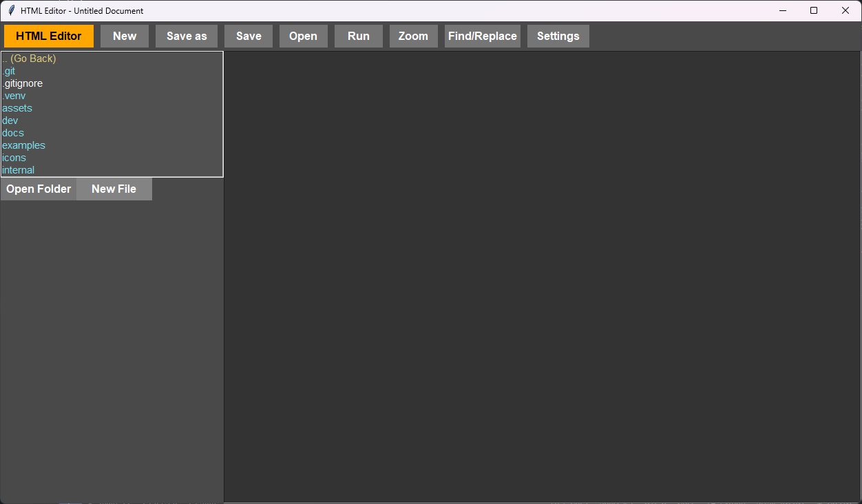The height and width of the screenshot is (504, 862).
Task: Run the HTML document
Action: click(x=359, y=36)
